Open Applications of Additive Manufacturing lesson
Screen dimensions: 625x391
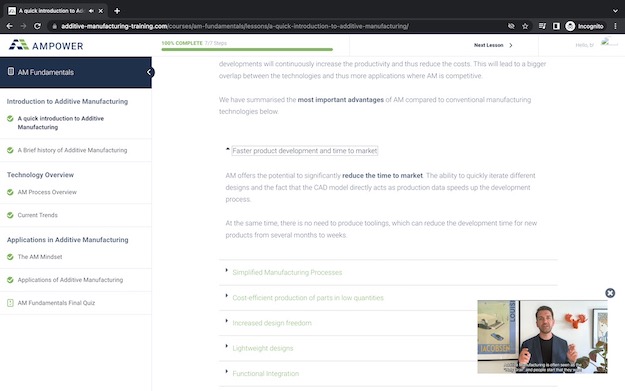point(70,280)
